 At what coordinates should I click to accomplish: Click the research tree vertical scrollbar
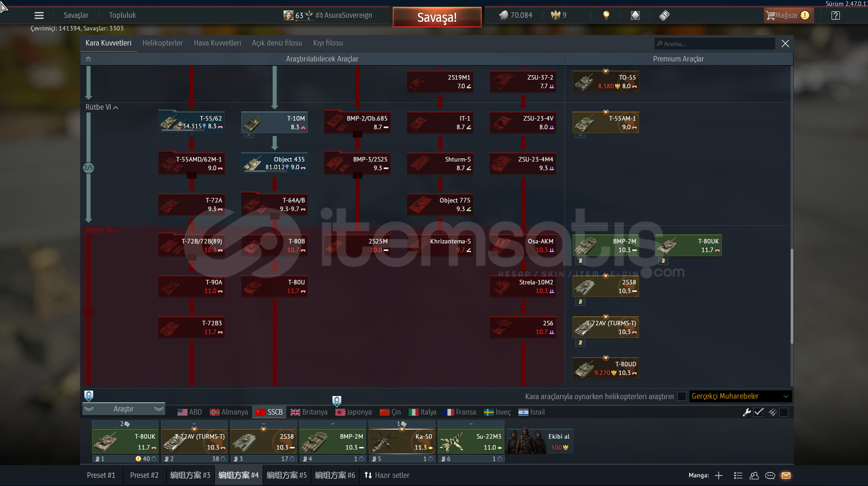click(x=792, y=296)
